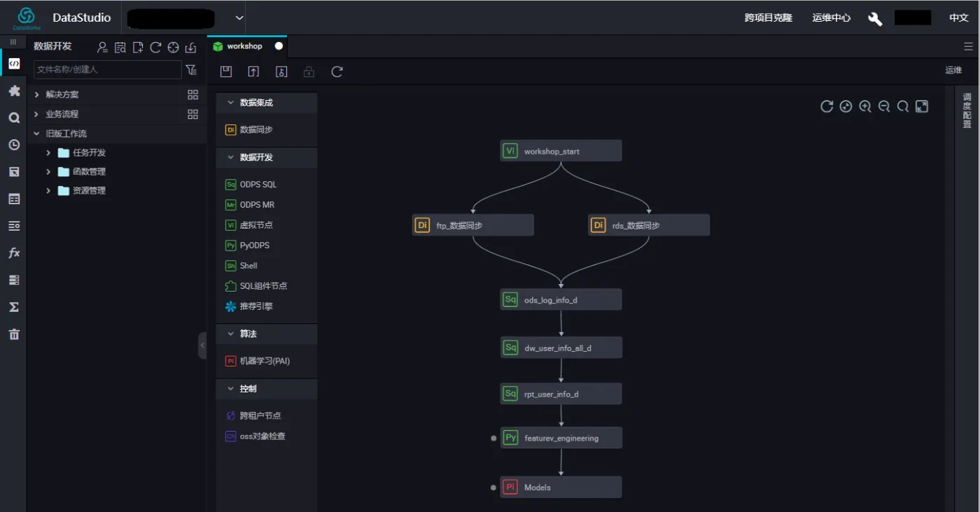Open the 调度配置 side panel tab
Viewport: 980px width, 512px height.
coord(967,111)
